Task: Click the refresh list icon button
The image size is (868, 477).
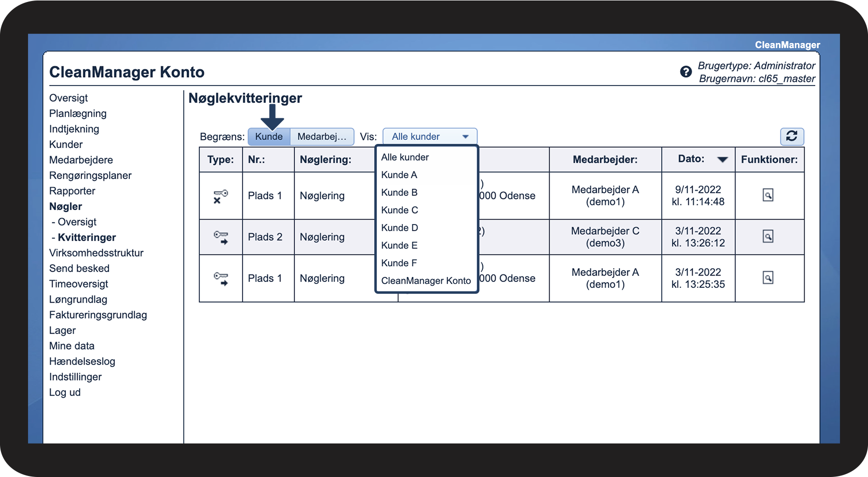Action: [x=792, y=136]
